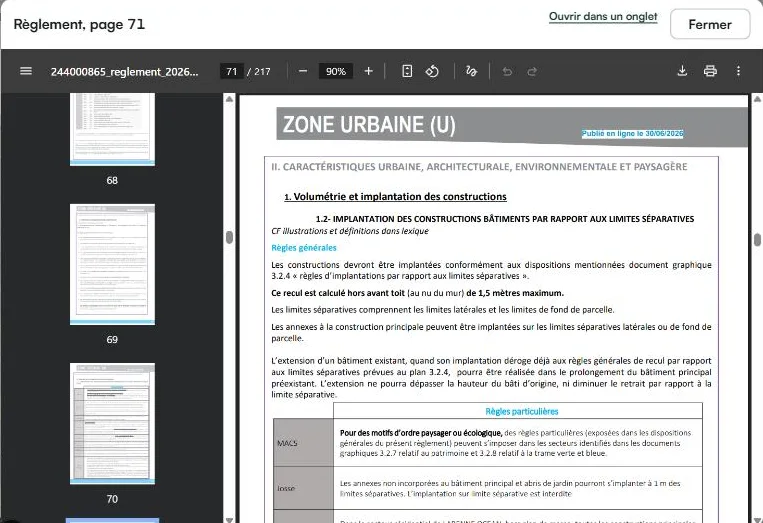Select page 70 thumbnail
This screenshot has height=523, width=763.
[112, 423]
